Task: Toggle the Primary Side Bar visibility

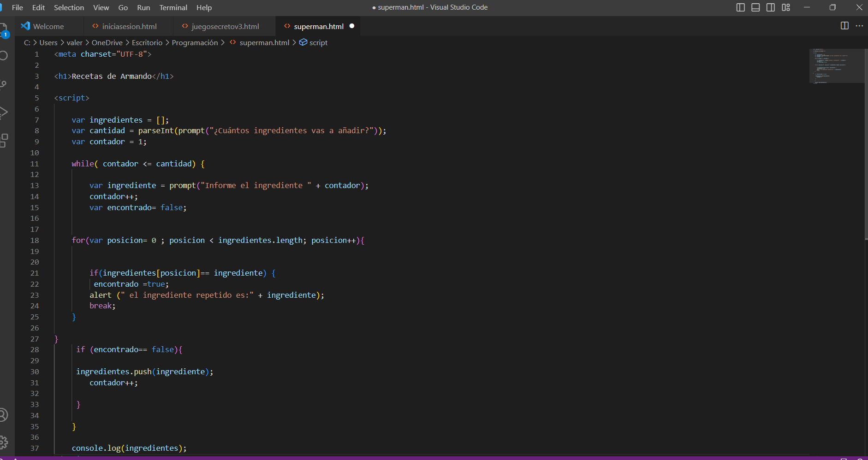Action: pyautogui.click(x=741, y=7)
